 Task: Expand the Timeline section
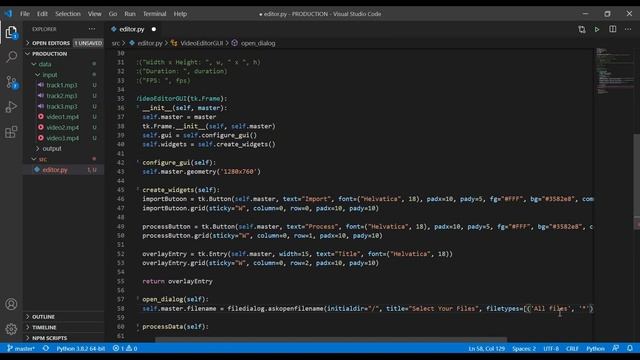click(64, 327)
